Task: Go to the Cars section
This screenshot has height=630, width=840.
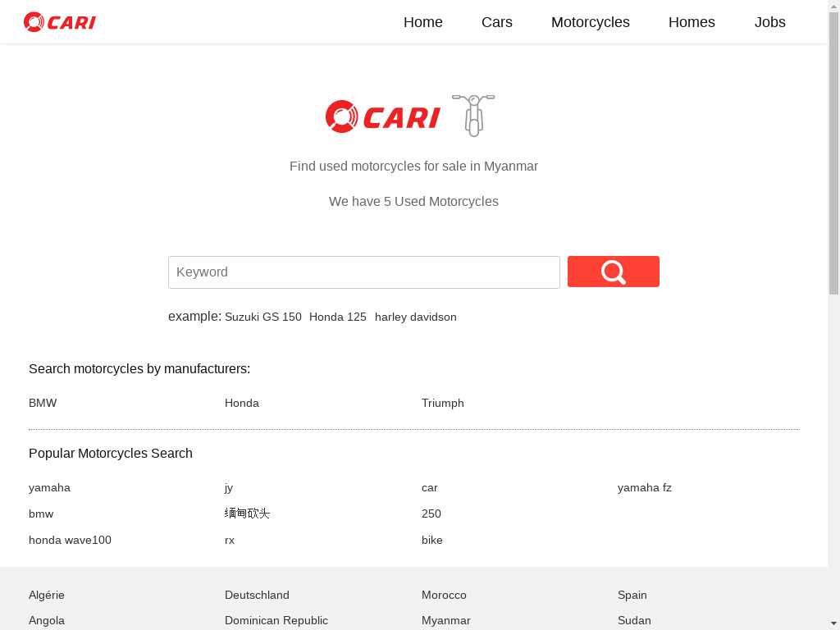Action: [497, 22]
